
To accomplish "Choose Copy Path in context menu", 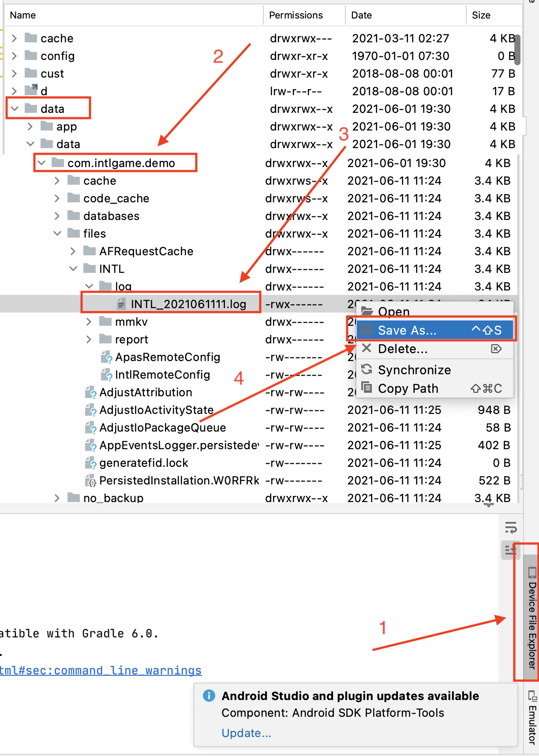I will click(434, 388).
